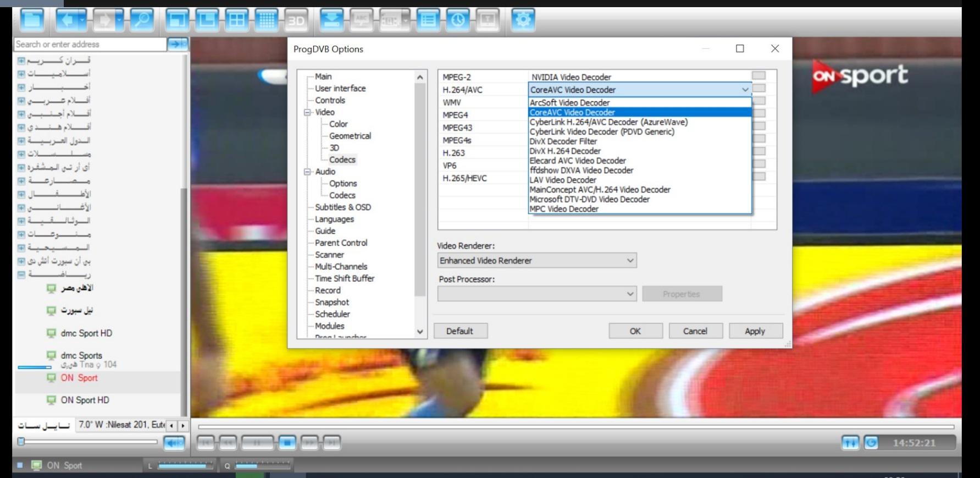Click the skip-to-previous playback button

click(206, 442)
